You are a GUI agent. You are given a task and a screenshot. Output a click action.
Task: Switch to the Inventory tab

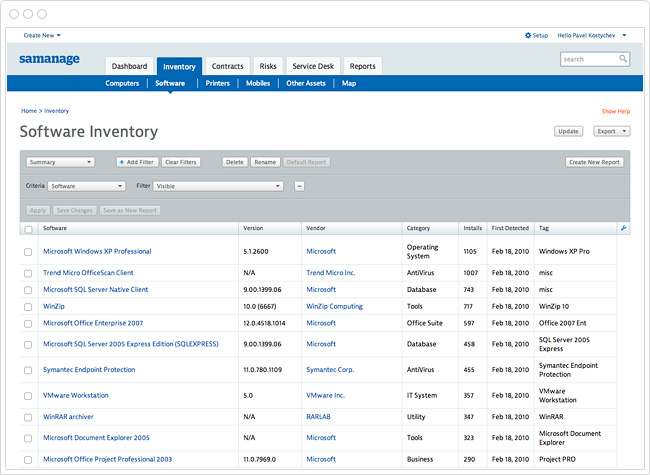[179, 66]
